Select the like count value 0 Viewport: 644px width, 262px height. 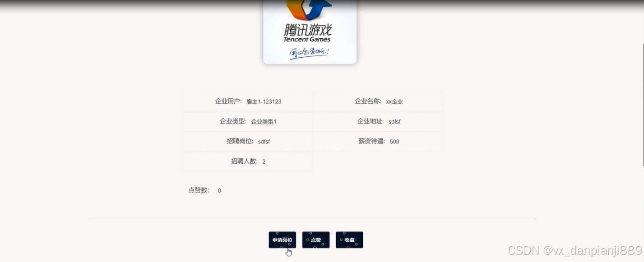coord(219,191)
